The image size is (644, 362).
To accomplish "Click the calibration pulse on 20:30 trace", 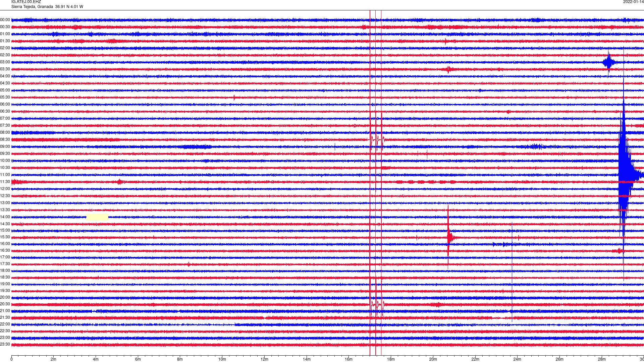I will tap(377, 304).
